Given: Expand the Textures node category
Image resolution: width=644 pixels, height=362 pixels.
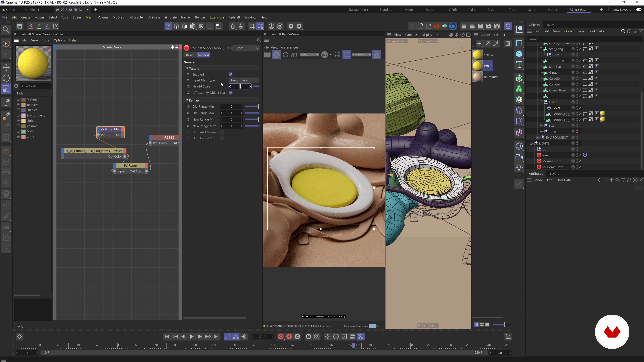Looking at the screenshot, I should click(18, 105).
